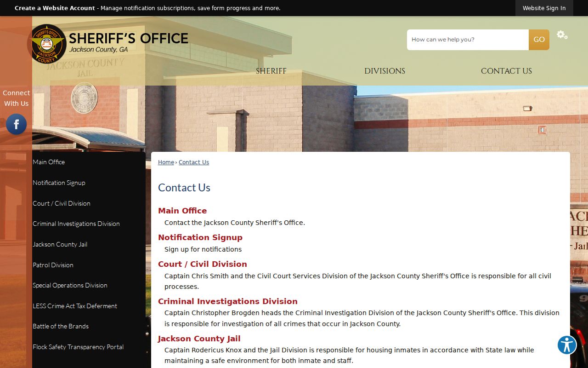Click 'Sign up for notifications' text

(x=203, y=249)
